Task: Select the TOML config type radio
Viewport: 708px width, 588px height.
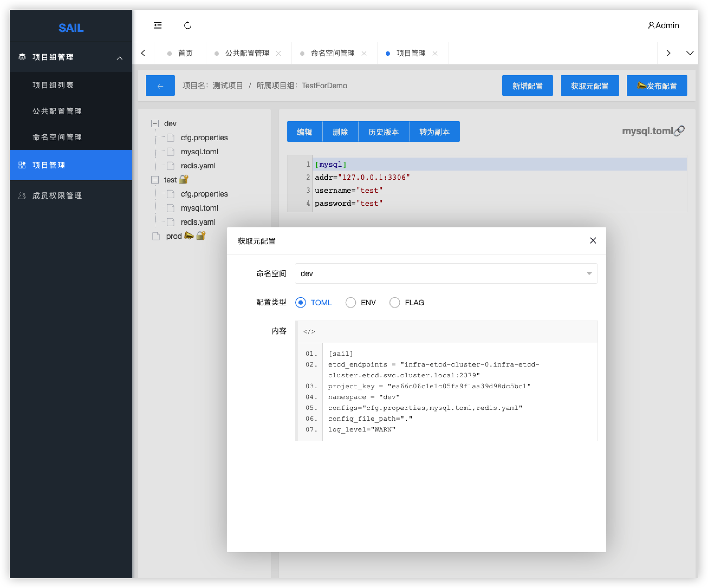Action: pyautogui.click(x=301, y=303)
